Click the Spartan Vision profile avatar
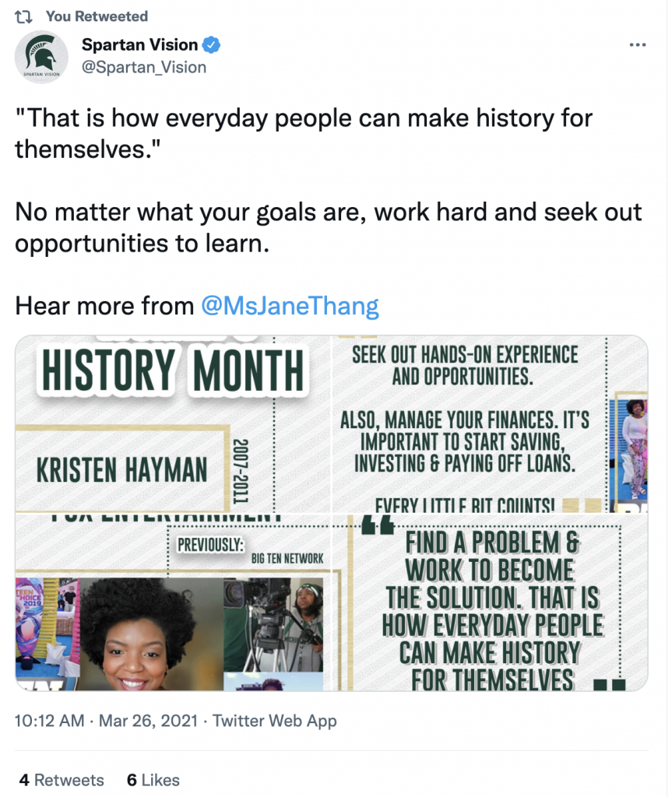Viewport: 672px width, 797px height. tap(40, 56)
